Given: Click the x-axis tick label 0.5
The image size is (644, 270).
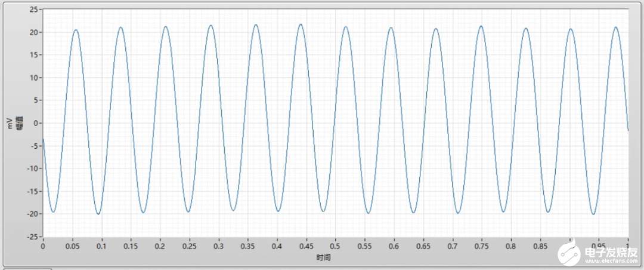Looking at the screenshot, I should pyautogui.click(x=336, y=246).
